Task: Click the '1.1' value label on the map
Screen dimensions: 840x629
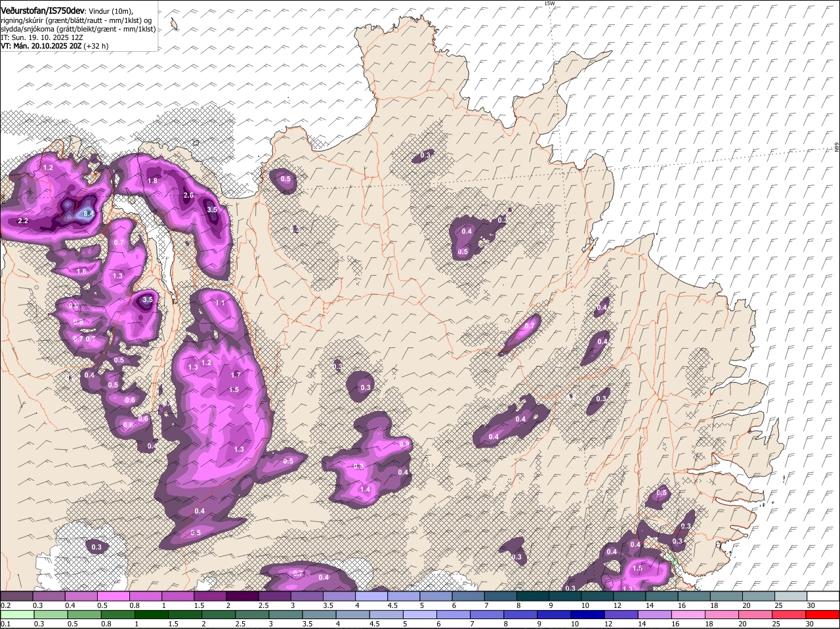Action: point(220,303)
